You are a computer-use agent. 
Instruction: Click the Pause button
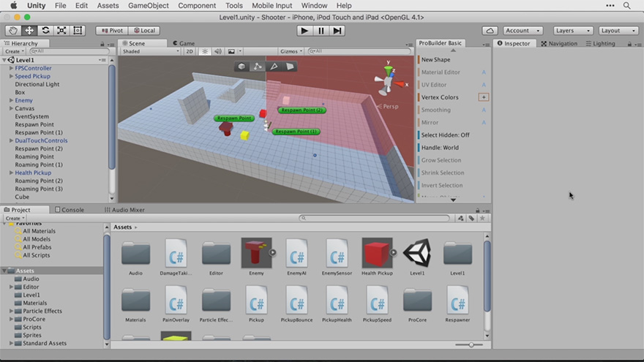pyautogui.click(x=321, y=31)
